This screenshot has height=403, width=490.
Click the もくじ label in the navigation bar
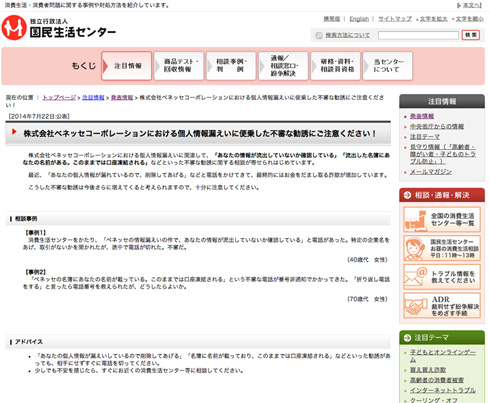click(x=84, y=66)
